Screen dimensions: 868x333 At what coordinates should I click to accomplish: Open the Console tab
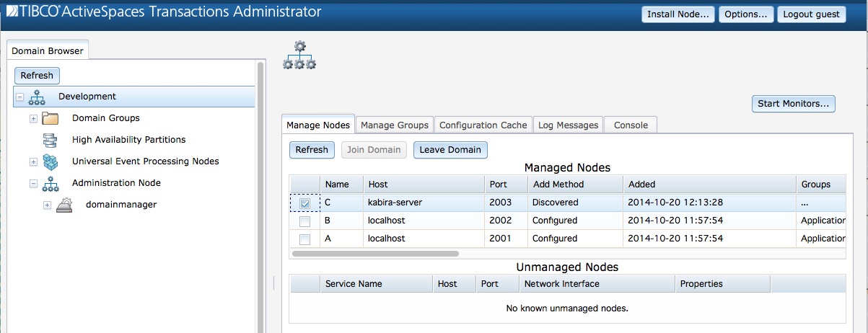click(x=631, y=125)
